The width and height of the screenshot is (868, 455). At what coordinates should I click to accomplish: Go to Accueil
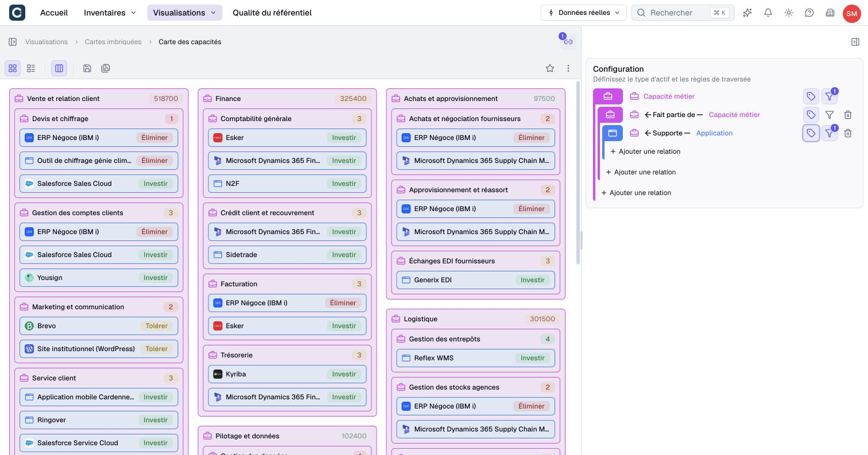(x=54, y=13)
